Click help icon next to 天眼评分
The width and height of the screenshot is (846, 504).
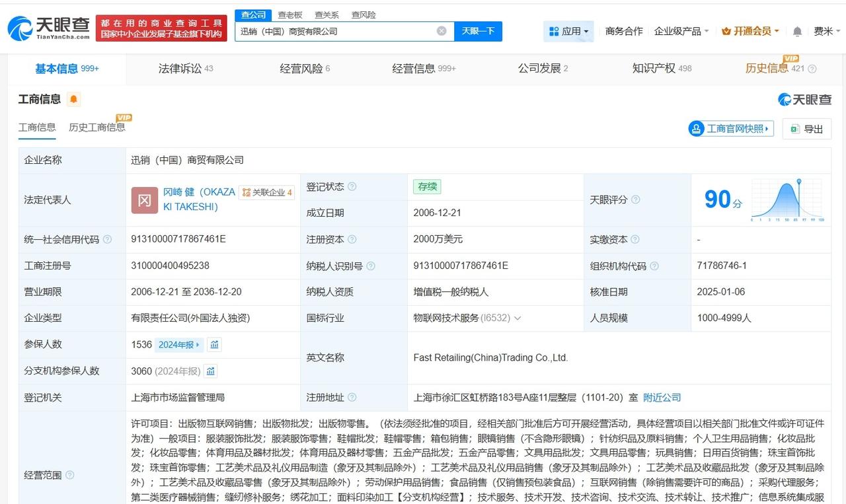(x=635, y=200)
